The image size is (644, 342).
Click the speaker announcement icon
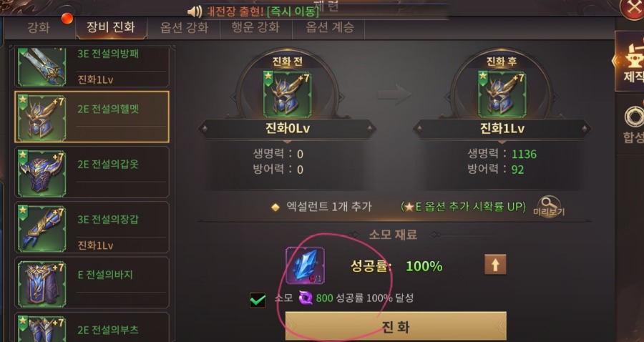194,11
